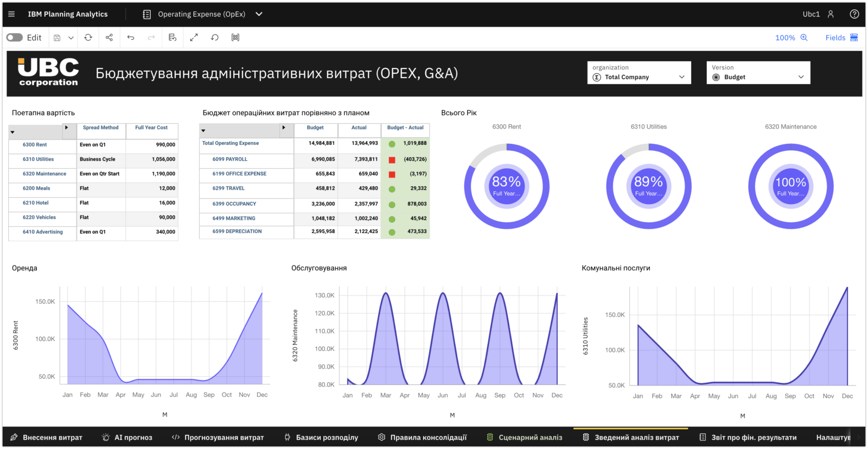868x449 pixels.
Task: Click the undo arrow icon
Action: [x=131, y=37]
